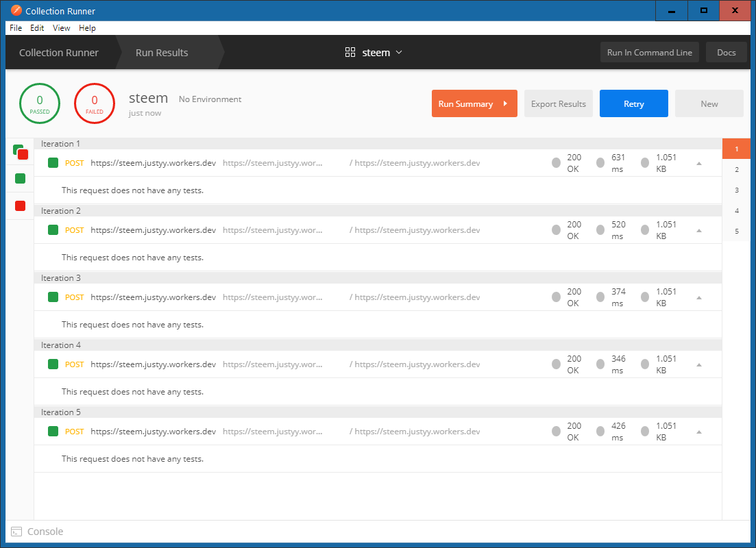Collapse the Iteration 4 request details
756x548 pixels.
(x=698, y=364)
